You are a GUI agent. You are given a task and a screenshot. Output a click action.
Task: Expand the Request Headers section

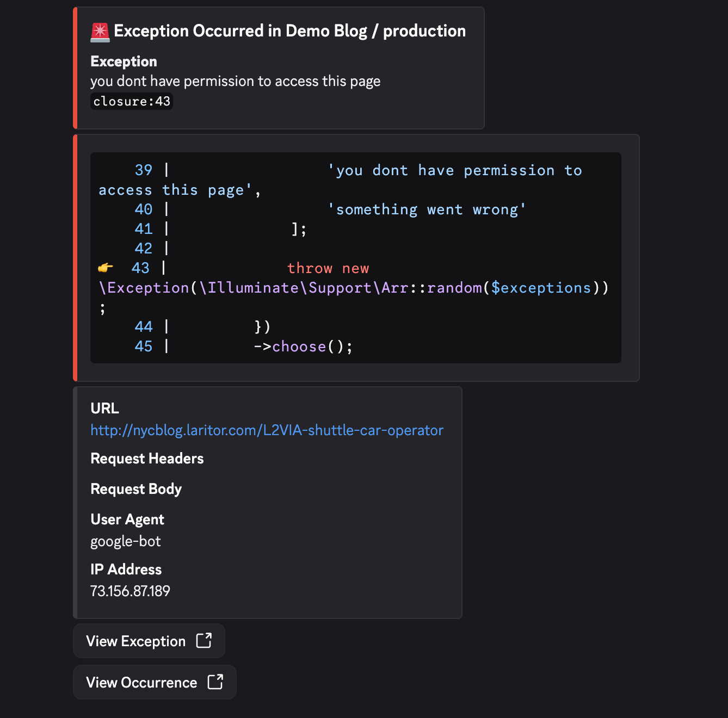147,459
